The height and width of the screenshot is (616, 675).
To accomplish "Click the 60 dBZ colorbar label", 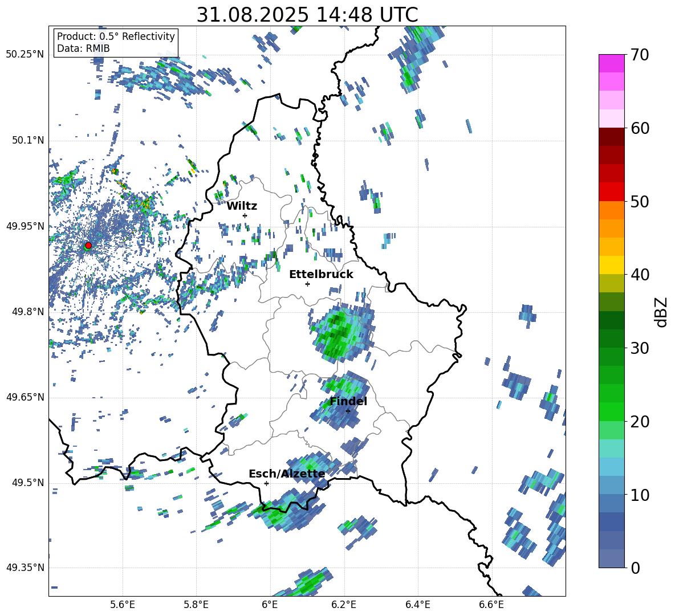I will point(640,128).
